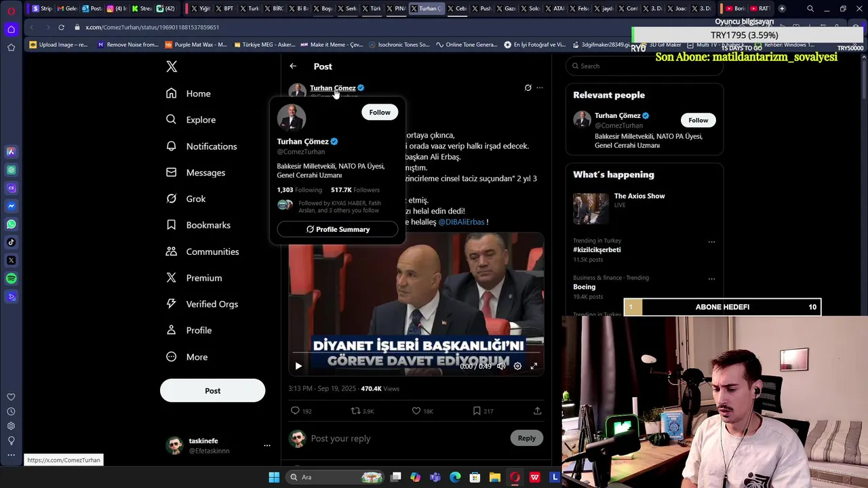Viewport: 868px width, 488px height.
Task: Open the Upload Image bookmark
Action: point(58,45)
